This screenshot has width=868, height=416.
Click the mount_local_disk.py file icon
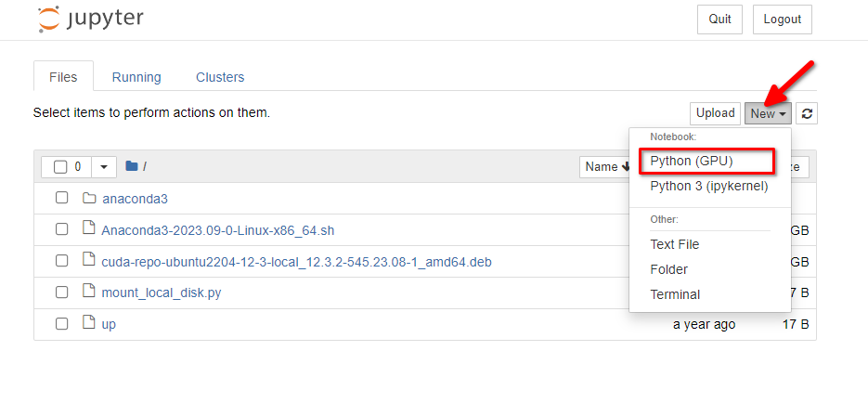click(x=88, y=291)
